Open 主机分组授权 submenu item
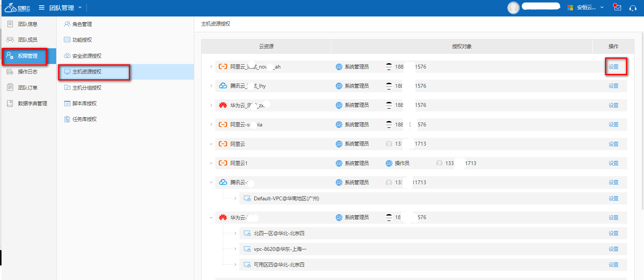Viewport: 644px width, 280px height. pyautogui.click(x=87, y=88)
